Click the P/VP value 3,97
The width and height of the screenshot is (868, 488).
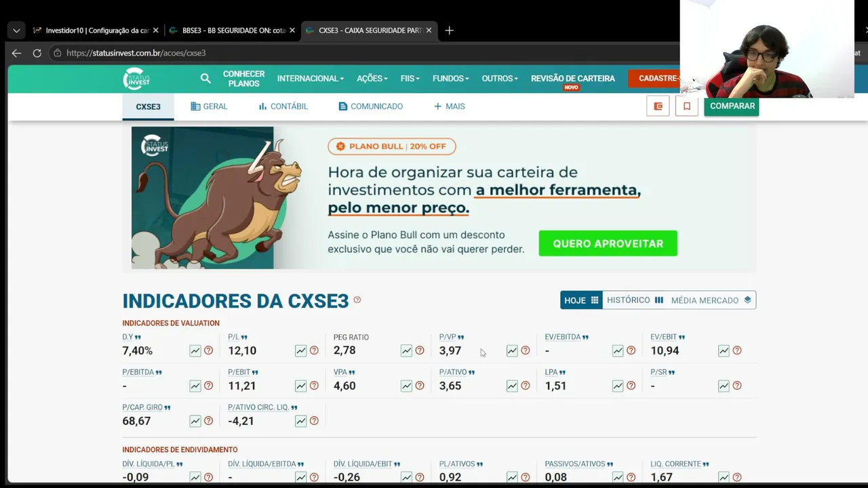pyautogui.click(x=450, y=350)
